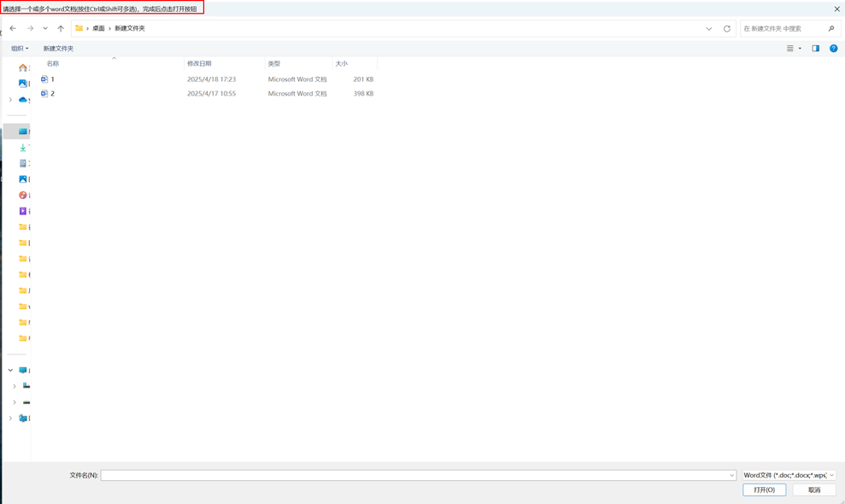Open the 组织 menu

(20, 49)
